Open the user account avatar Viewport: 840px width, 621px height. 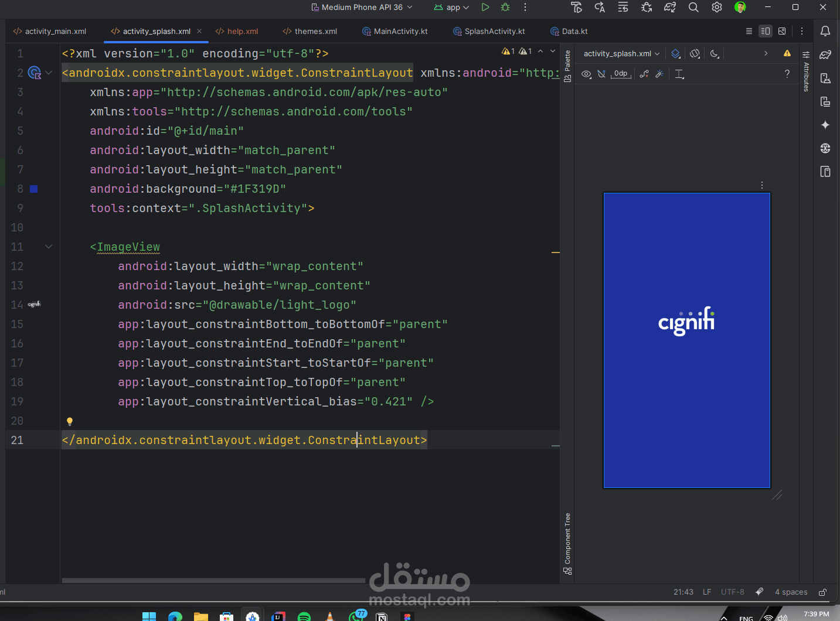tap(740, 7)
